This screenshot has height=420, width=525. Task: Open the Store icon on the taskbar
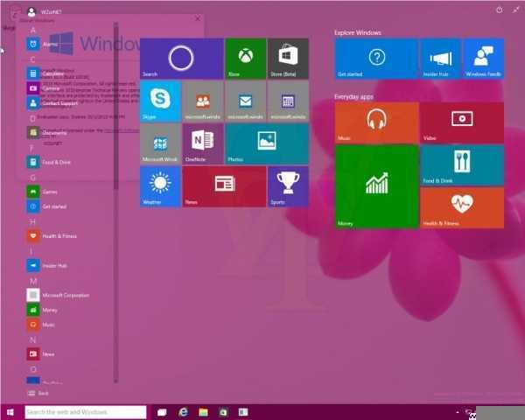tap(223, 412)
